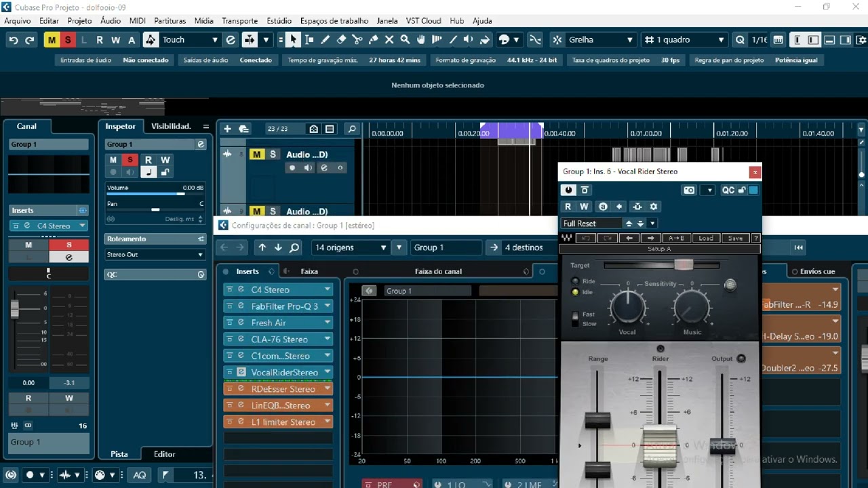Toggle the global Mute button in toolbar
Viewport: 868px width, 488px height.
(x=52, y=40)
